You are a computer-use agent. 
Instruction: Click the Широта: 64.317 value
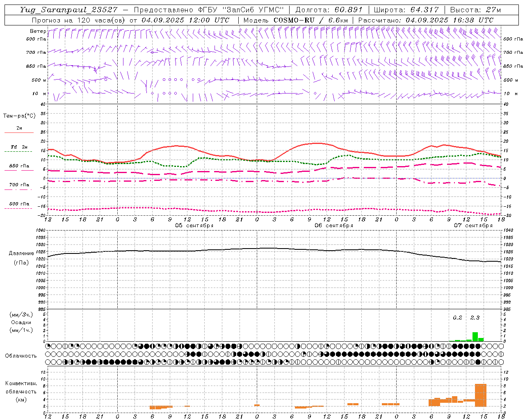(406, 10)
